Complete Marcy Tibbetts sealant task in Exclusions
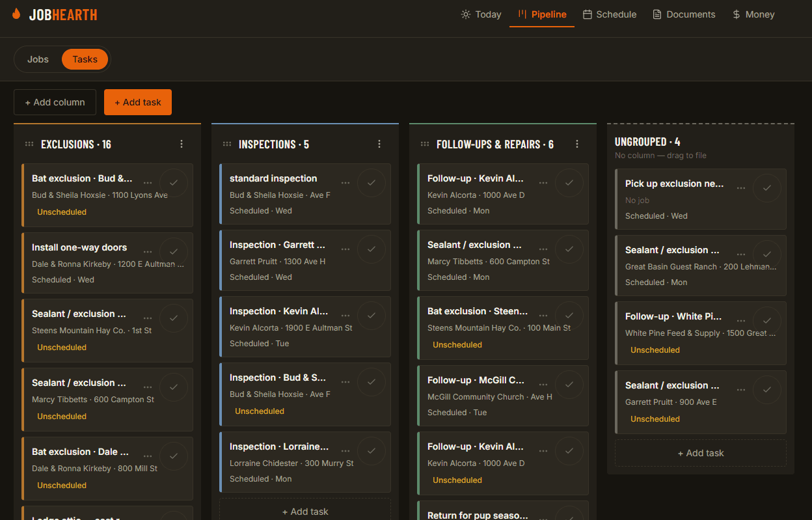 (174, 387)
